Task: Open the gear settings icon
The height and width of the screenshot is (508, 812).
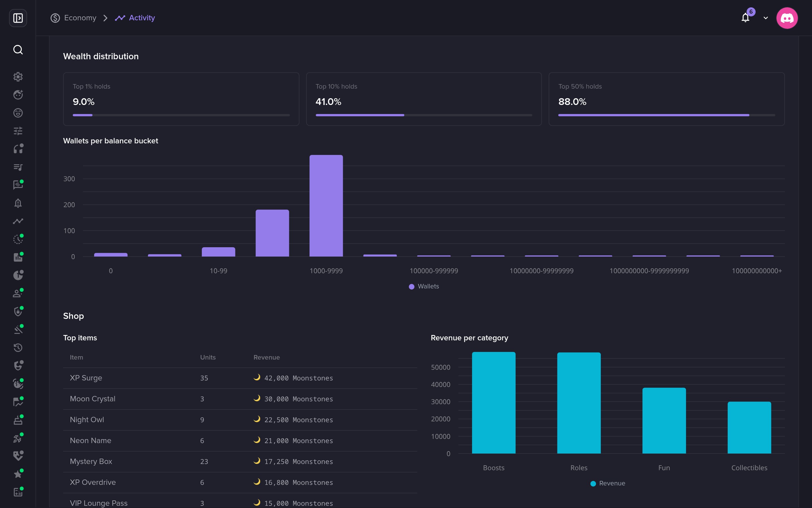Action: [x=18, y=76]
